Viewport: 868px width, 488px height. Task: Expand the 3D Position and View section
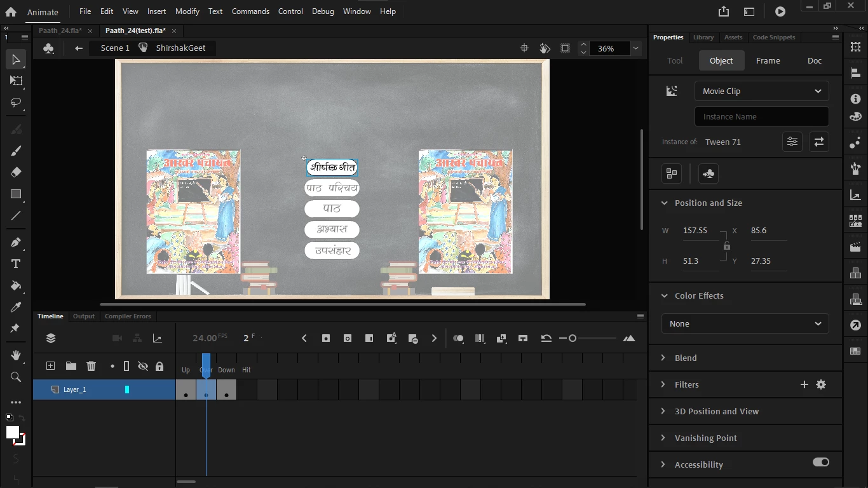663,411
